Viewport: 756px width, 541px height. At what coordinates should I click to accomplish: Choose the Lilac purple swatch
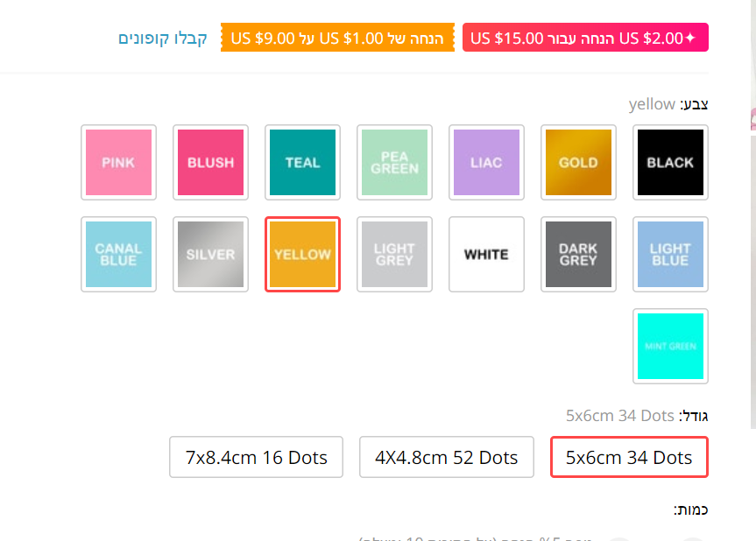(486, 162)
